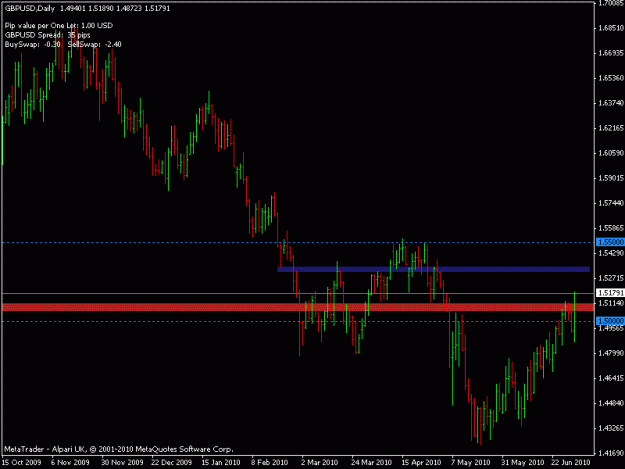625x469 pixels.
Task: Click the 1.54290 price scale value
Action: click(611, 253)
